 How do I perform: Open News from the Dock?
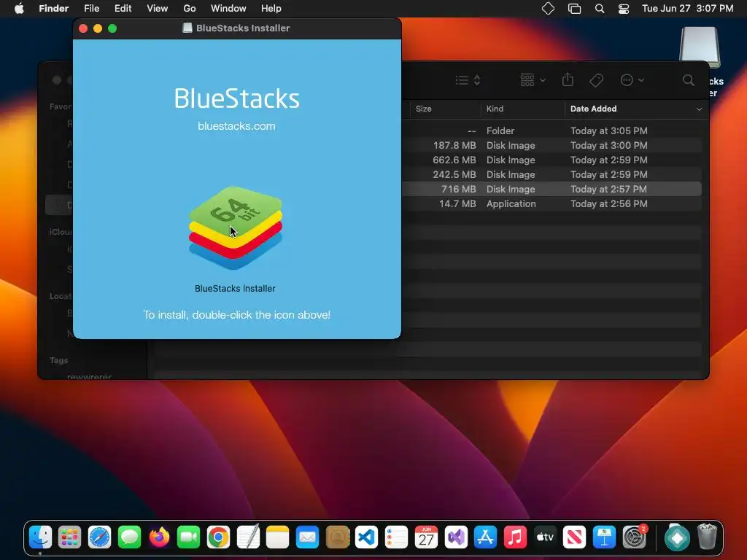coord(575,537)
